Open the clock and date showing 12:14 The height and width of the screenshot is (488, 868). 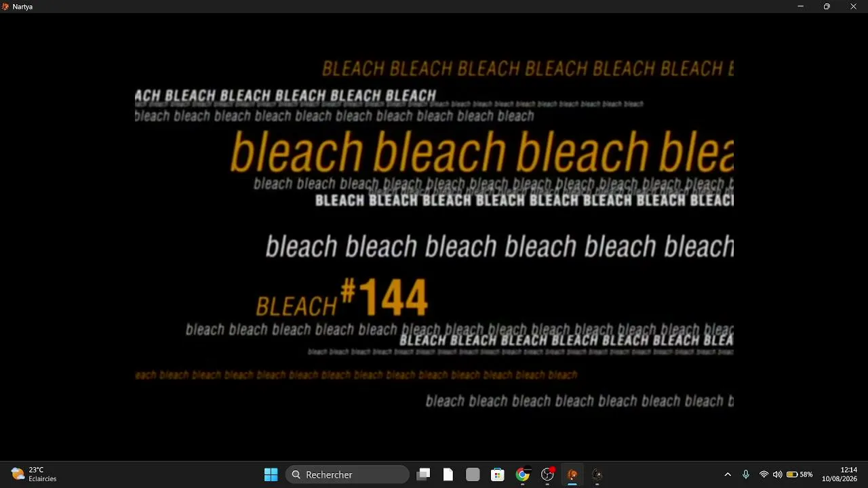(840, 474)
